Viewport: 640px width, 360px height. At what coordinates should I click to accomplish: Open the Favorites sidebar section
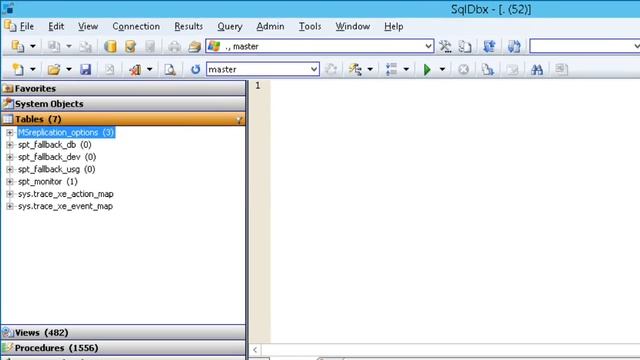tap(123, 89)
